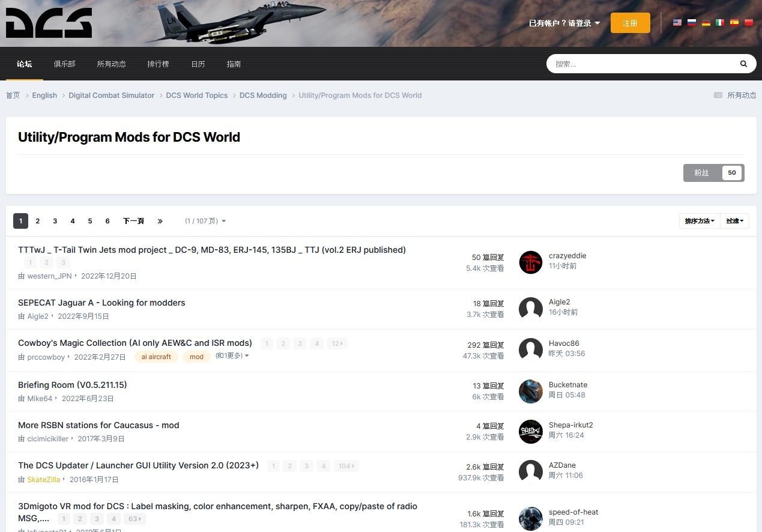Open the 指南 guidelines tab
Image resolution: width=762 pixels, height=532 pixels.
click(234, 64)
